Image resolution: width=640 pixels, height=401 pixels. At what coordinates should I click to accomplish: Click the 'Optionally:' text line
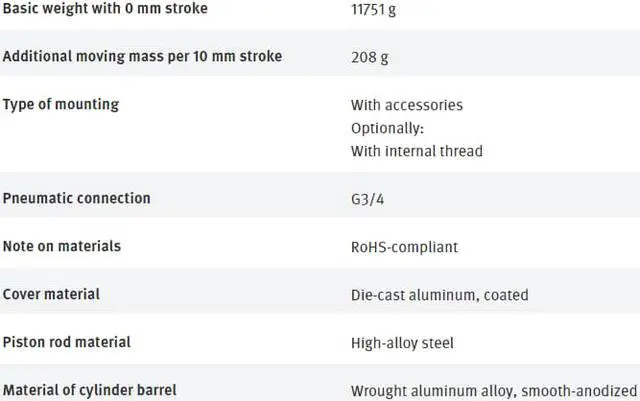coord(386,128)
